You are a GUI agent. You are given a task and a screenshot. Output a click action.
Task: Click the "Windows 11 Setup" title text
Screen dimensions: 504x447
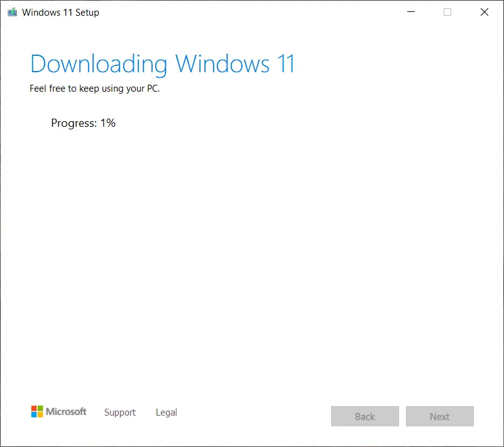(x=60, y=13)
